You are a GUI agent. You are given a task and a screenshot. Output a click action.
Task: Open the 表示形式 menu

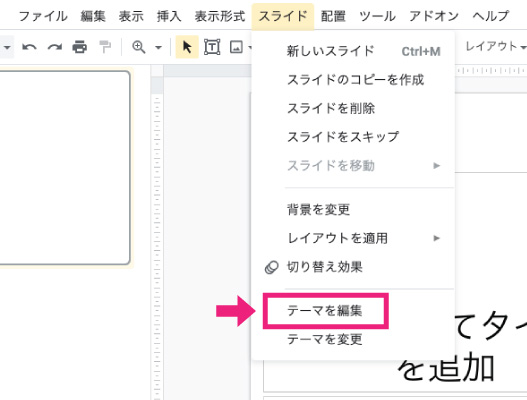[220, 16]
